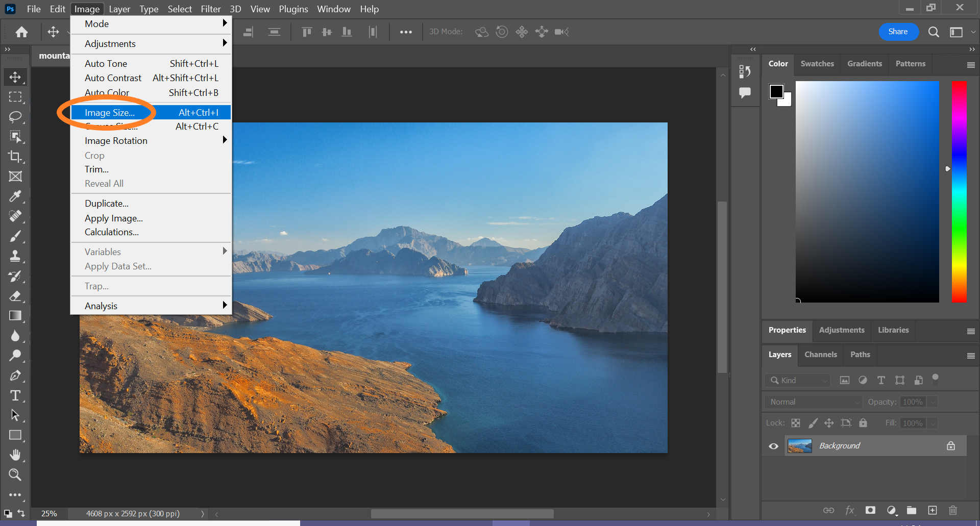980x526 pixels.
Task: Select the Horizontal Type tool
Action: click(15, 395)
